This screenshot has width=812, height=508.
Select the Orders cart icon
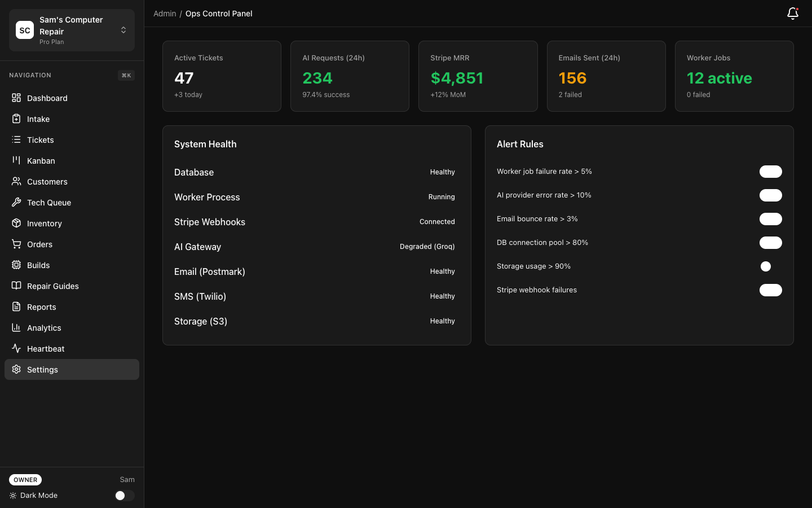(16, 244)
